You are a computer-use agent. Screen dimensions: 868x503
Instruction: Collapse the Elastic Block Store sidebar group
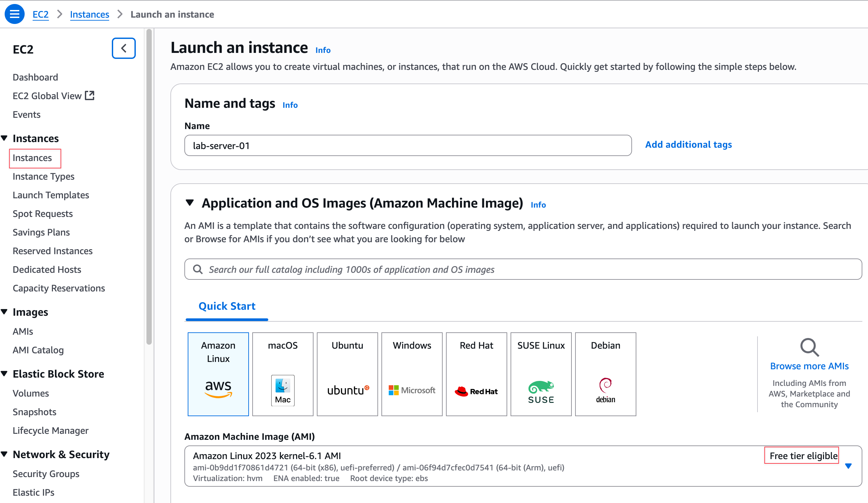tap(4, 374)
